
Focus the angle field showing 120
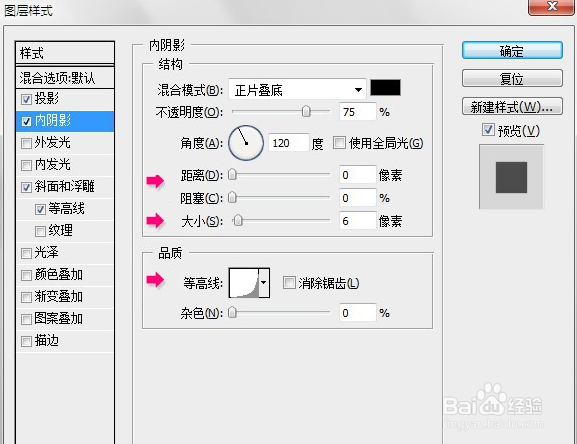coord(288,142)
